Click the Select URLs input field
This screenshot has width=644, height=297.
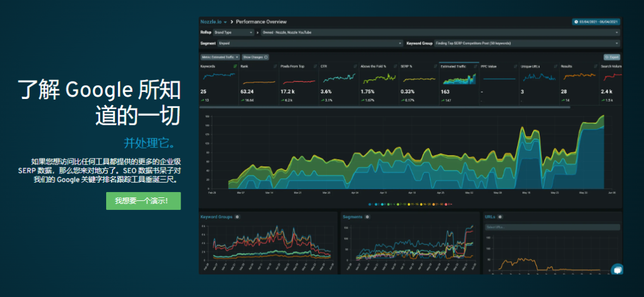click(552, 227)
